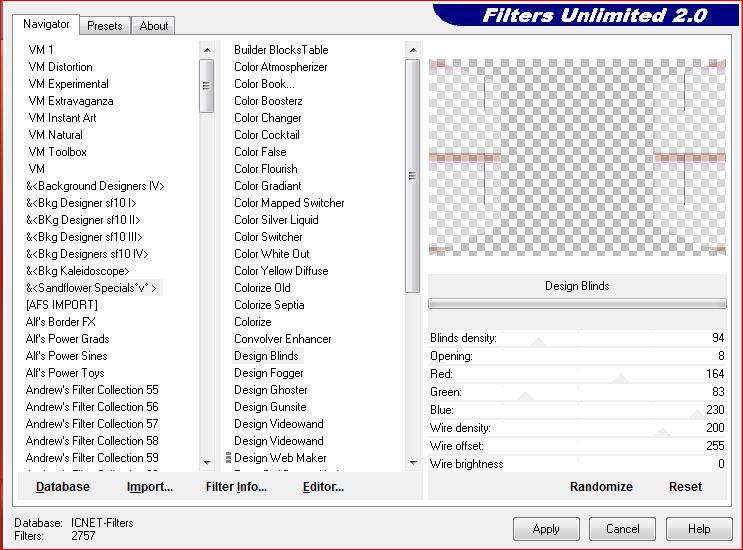
Task: Adjust the Blinds density slider
Action: click(x=577, y=338)
